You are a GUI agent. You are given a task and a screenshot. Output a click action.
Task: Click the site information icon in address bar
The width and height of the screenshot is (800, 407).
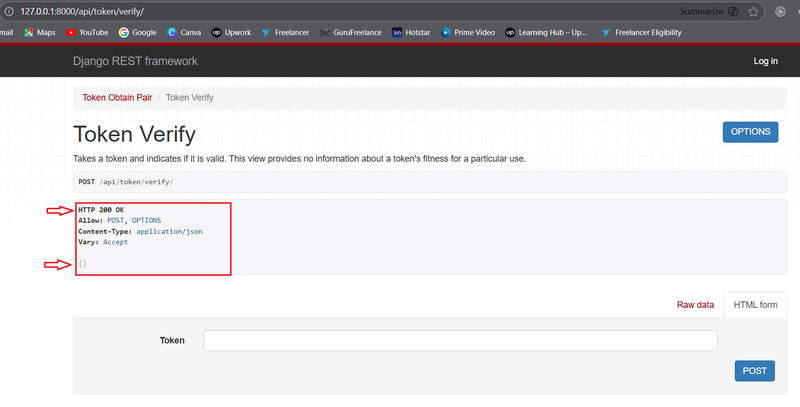(x=9, y=11)
